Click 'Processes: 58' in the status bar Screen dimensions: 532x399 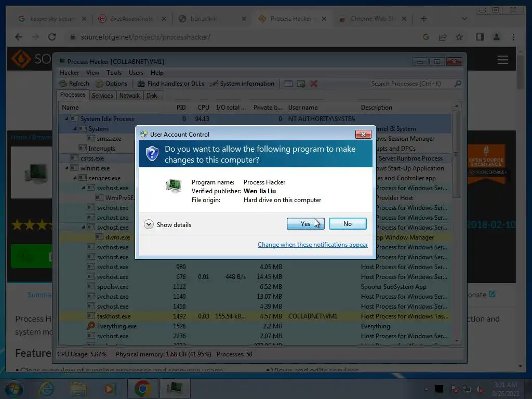pyautogui.click(x=234, y=354)
